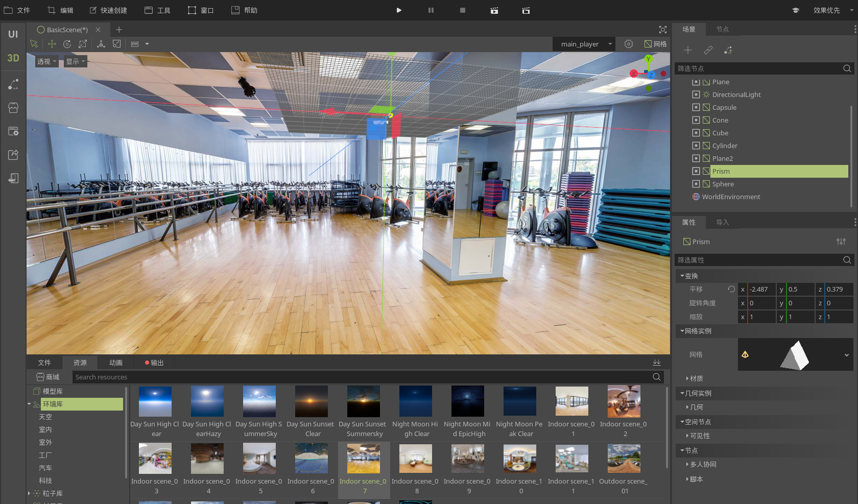
Task: Select the 室内 category in environment library
Action: [x=45, y=429]
